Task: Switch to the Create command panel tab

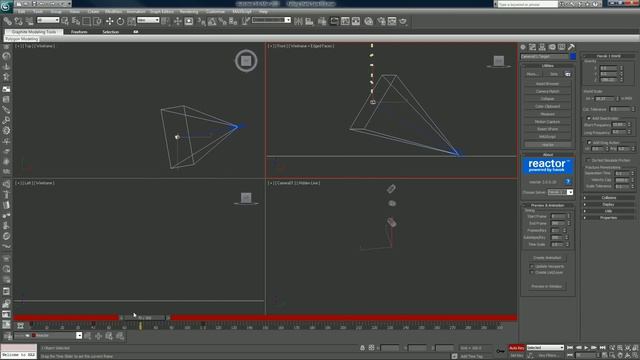Action: click(x=523, y=47)
